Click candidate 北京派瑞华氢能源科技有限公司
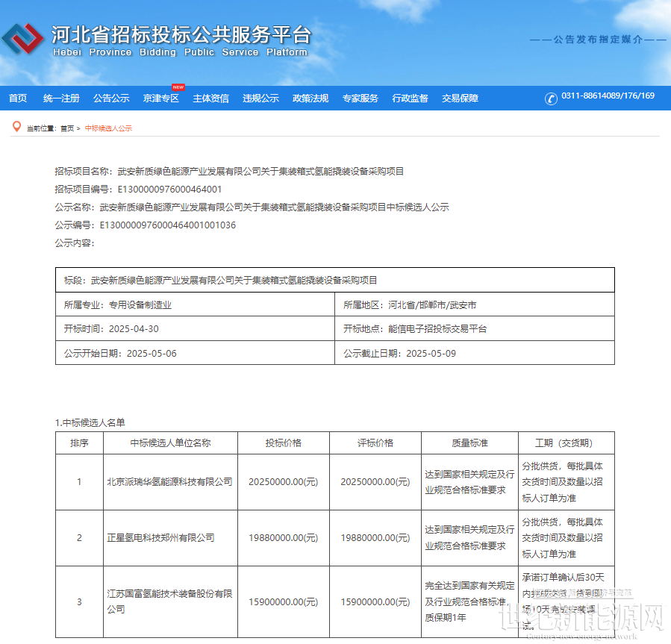The height and width of the screenshot is (644, 671). [169, 482]
